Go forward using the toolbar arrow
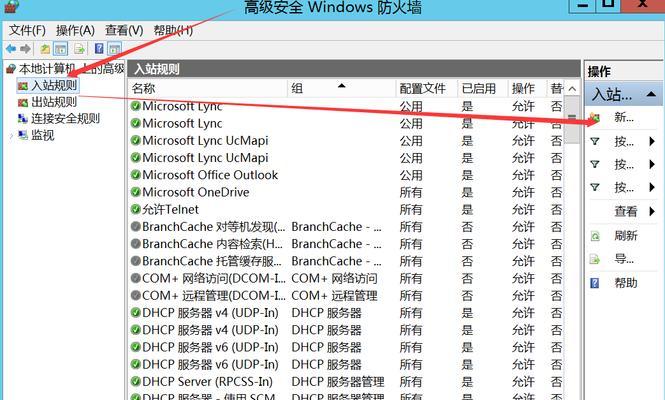 tap(25, 49)
